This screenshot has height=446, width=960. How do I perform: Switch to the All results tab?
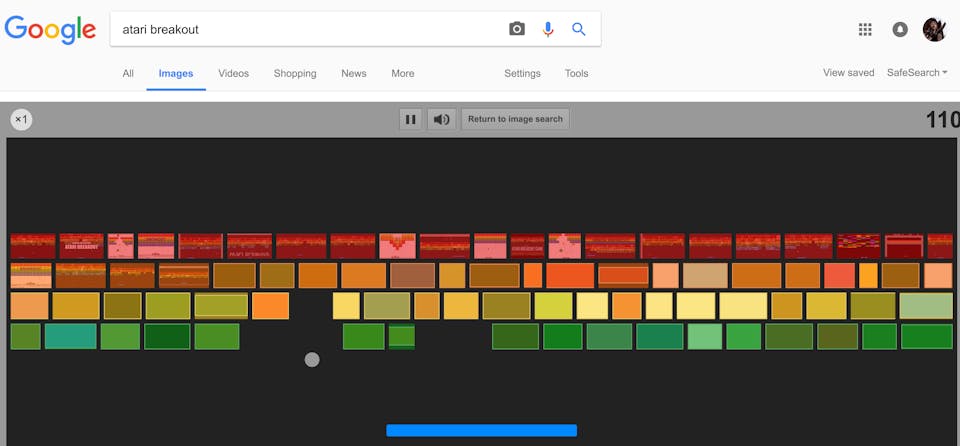coord(128,73)
